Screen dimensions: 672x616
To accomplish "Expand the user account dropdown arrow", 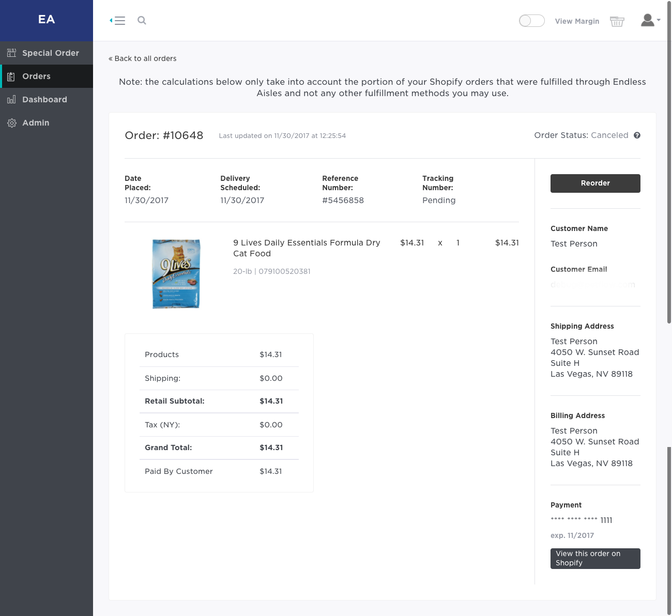I will [x=659, y=20].
